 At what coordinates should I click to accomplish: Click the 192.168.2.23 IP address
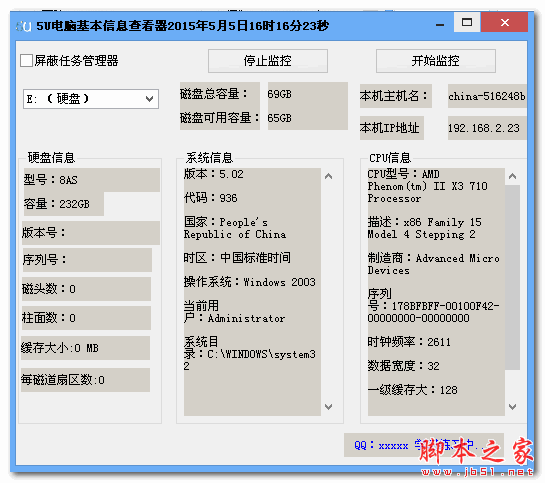pos(487,128)
